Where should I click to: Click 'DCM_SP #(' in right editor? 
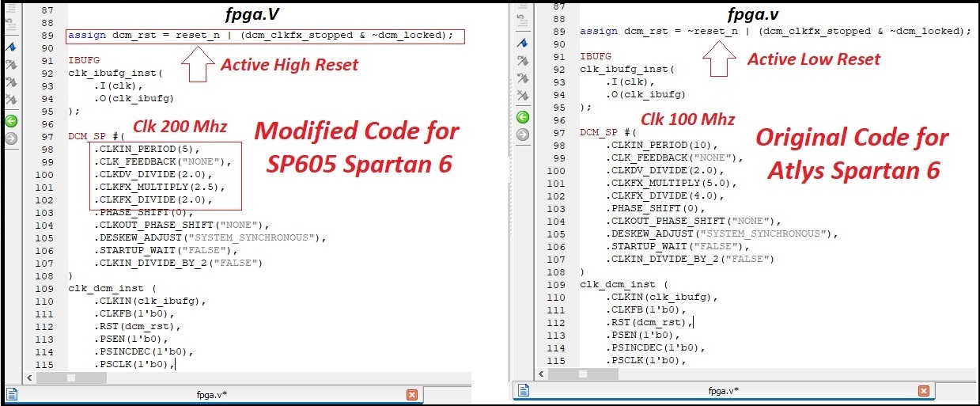click(608, 132)
